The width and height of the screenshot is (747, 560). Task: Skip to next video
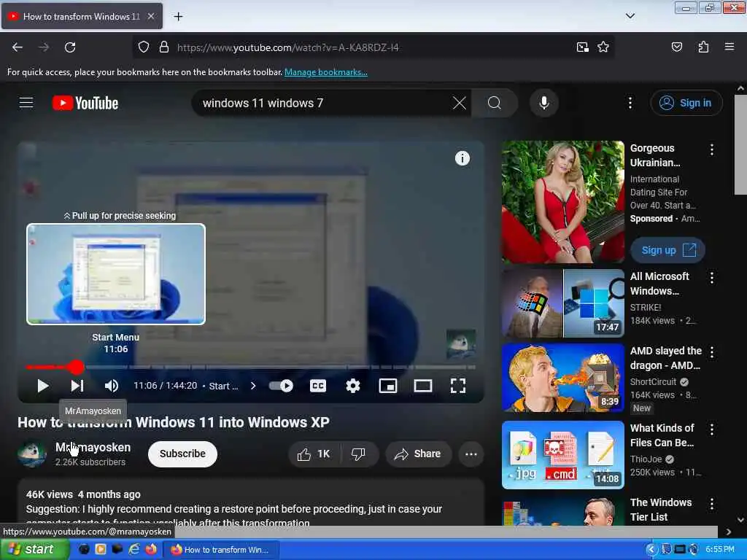tap(77, 386)
